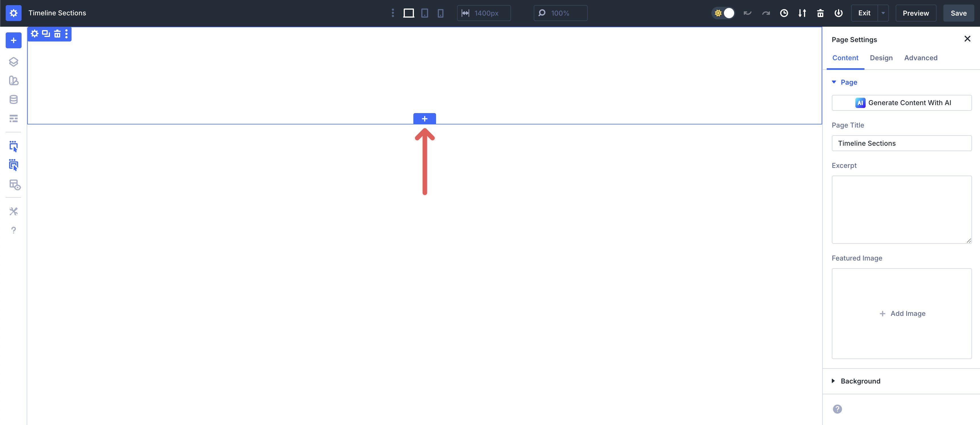980x425 pixels.
Task: Click Generate Content With AI button
Action: pos(902,103)
